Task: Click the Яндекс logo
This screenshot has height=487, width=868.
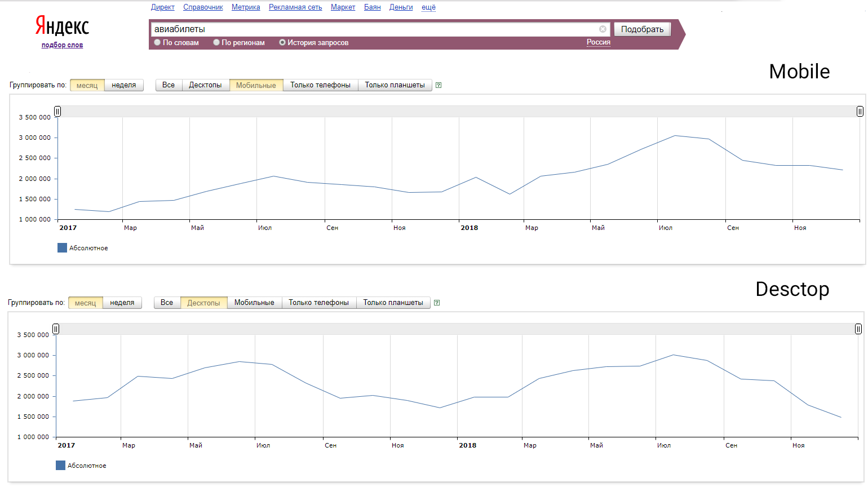Action: 62,26
